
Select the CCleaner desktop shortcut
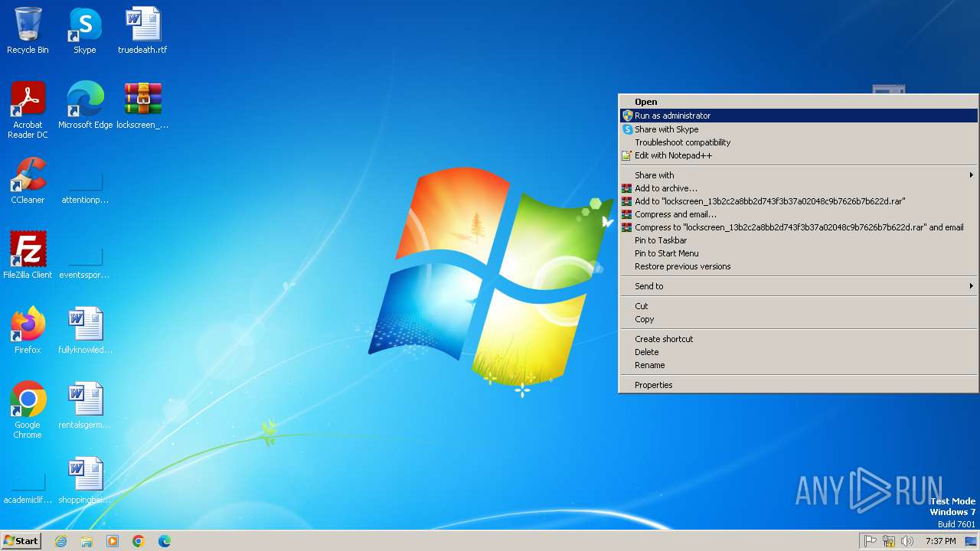(28, 181)
